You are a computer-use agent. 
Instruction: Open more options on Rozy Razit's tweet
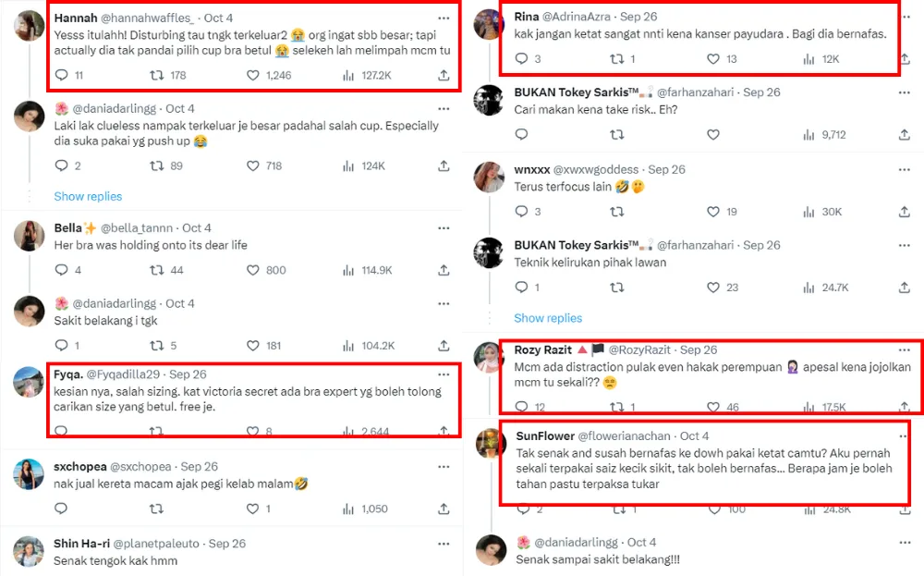click(903, 350)
